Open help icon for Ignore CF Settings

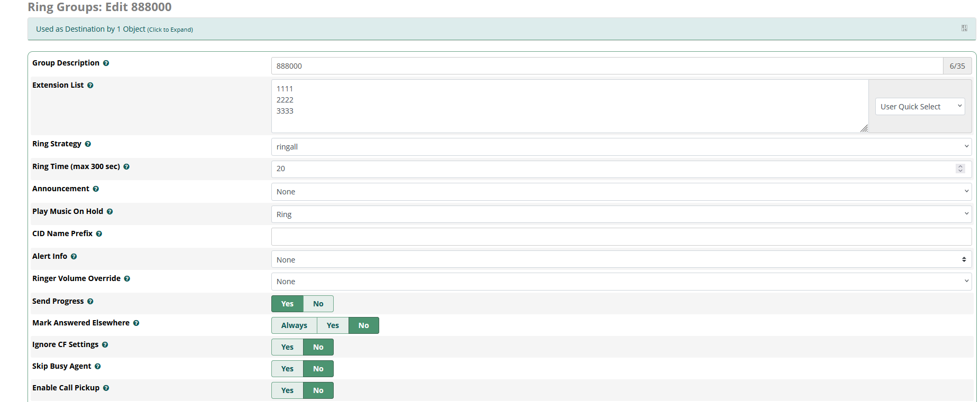[105, 345]
